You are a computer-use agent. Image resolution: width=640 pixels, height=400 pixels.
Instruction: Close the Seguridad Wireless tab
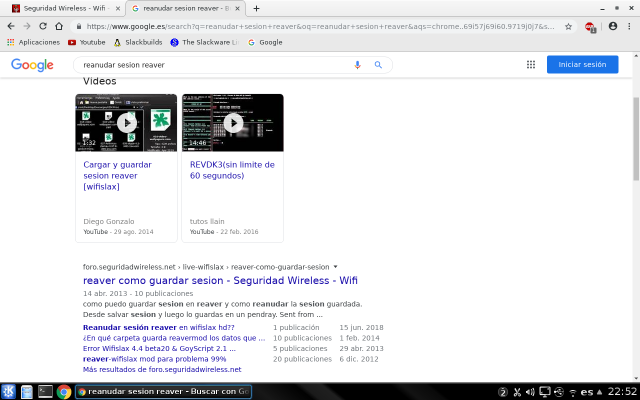[118, 8]
